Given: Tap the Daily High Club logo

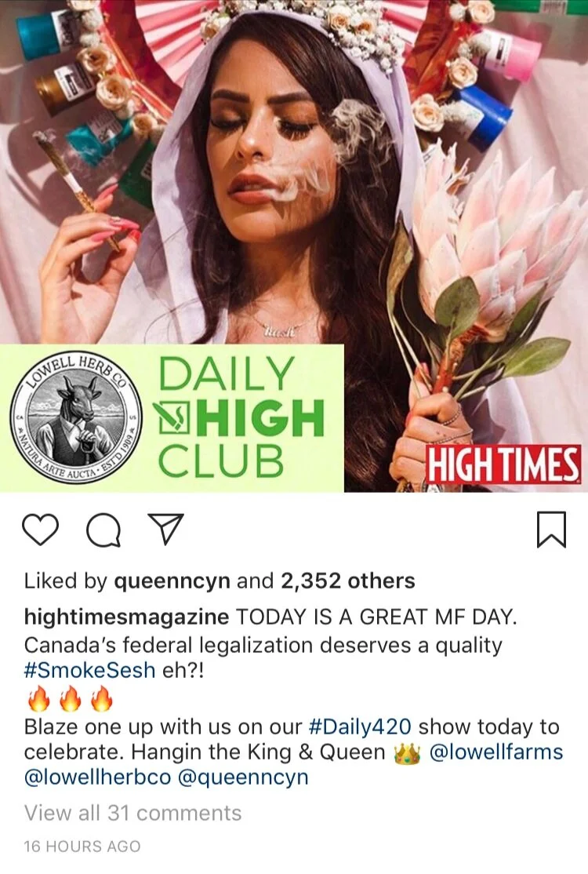Looking at the screenshot, I should pyautogui.click(x=239, y=417).
